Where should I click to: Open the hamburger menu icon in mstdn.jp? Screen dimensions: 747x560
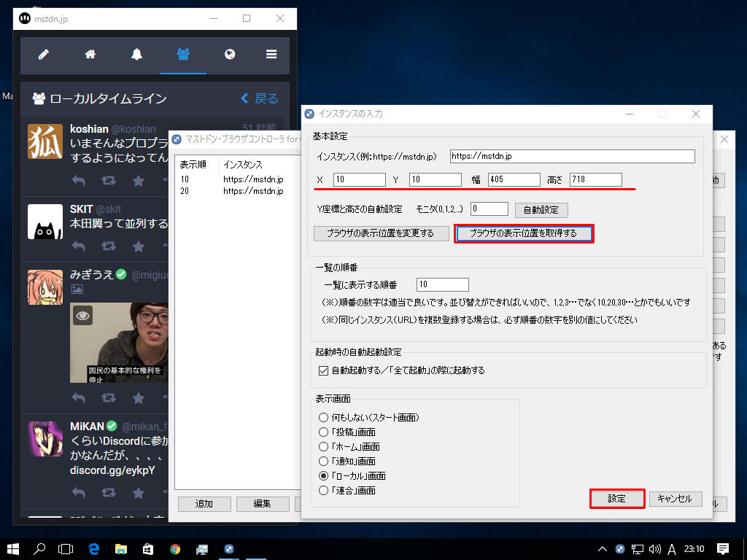(x=271, y=54)
